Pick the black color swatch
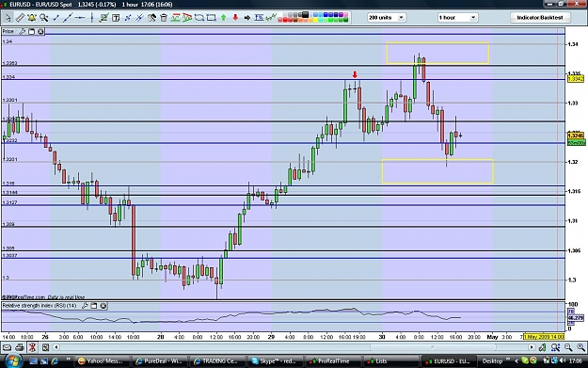The width and height of the screenshot is (588, 368). tap(305, 15)
